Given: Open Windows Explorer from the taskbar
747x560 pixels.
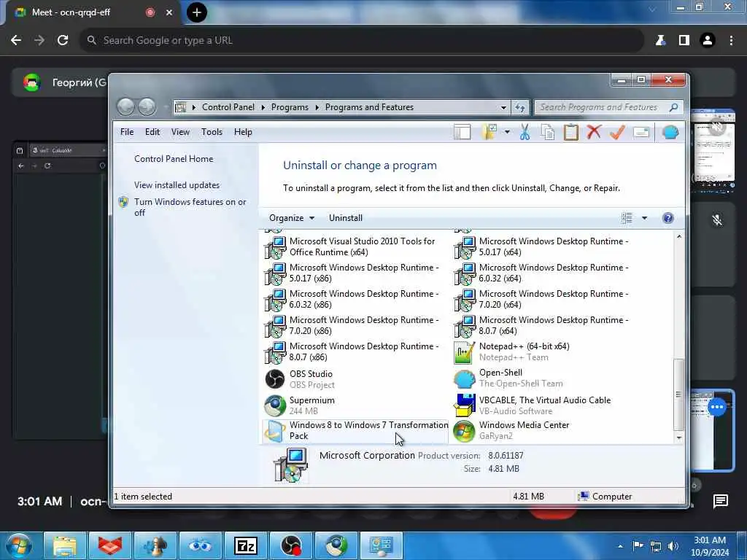Looking at the screenshot, I should 65,545.
